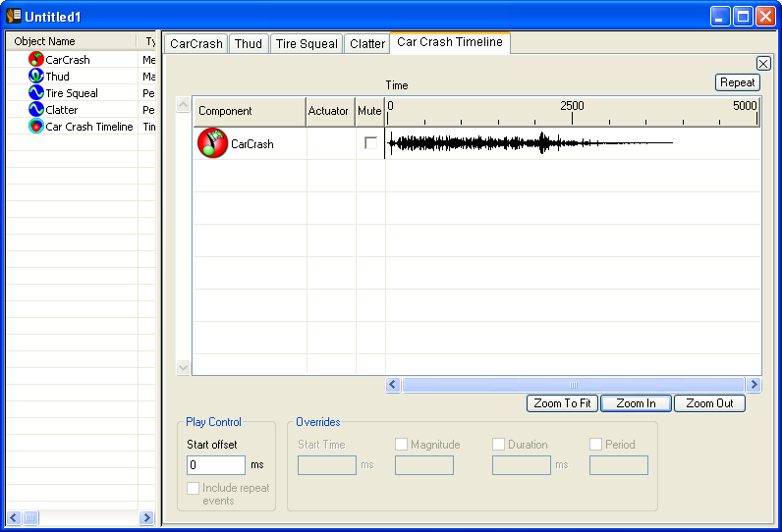Switch to the CarCrash tab
Screen dimensions: 782x532
point(196,44)
